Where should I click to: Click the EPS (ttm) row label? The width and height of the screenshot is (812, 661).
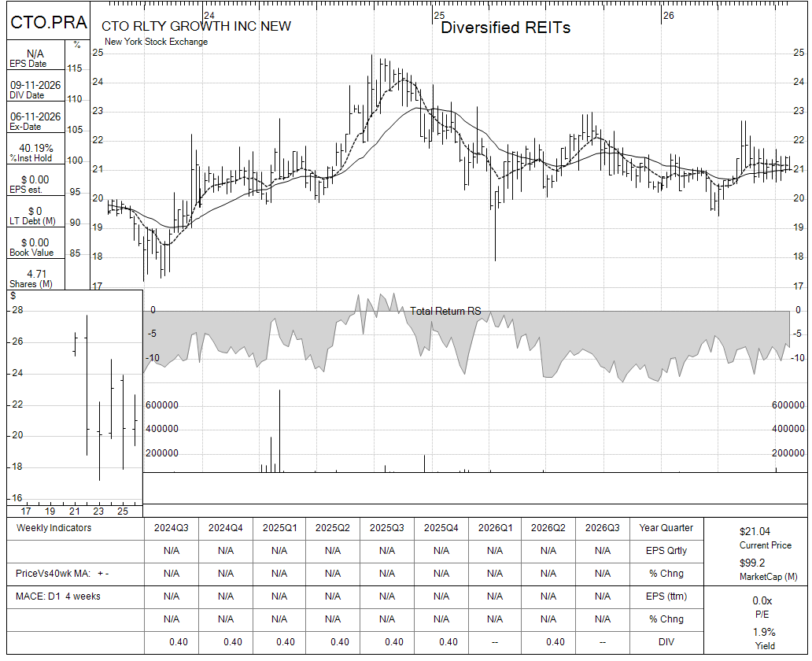[x=666, y=596]
